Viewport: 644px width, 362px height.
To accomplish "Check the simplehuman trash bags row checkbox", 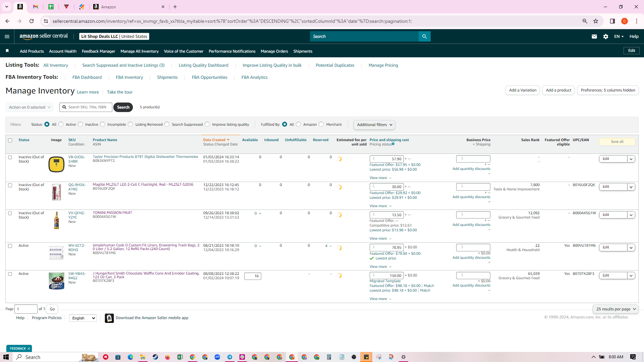I will pos(10,246).
